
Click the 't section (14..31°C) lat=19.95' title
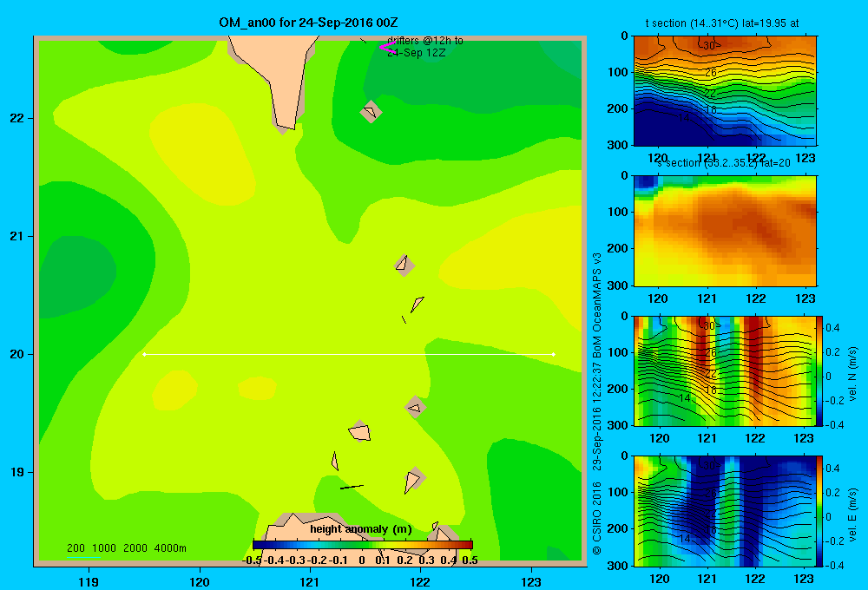(722, 23)
